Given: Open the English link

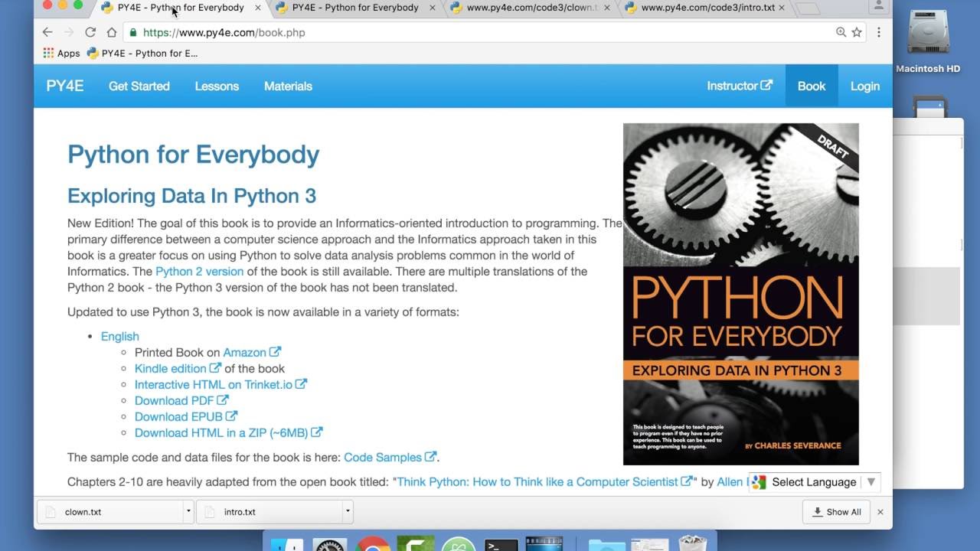Looking at the screenshot, I should (x=120, y=336).
